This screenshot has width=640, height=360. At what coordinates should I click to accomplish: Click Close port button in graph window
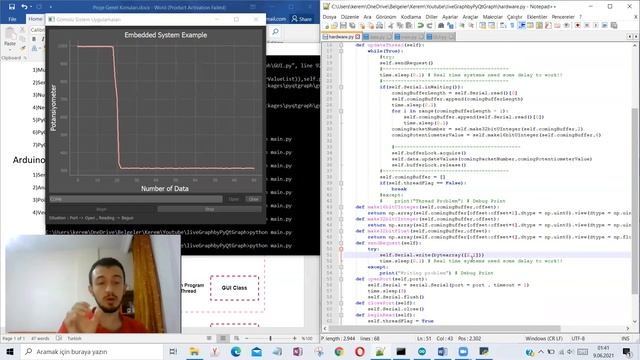(253, 199)
